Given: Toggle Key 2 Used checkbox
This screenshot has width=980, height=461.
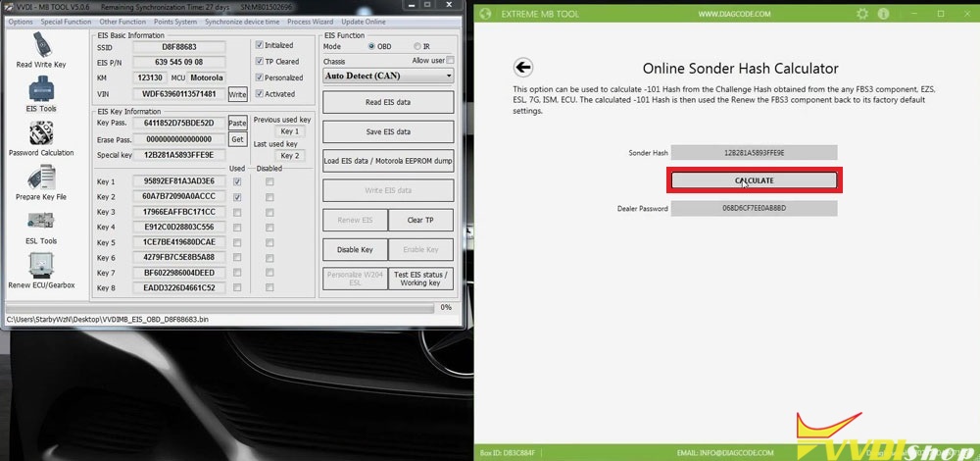Looking at the screenshot, I should [237, 197].
